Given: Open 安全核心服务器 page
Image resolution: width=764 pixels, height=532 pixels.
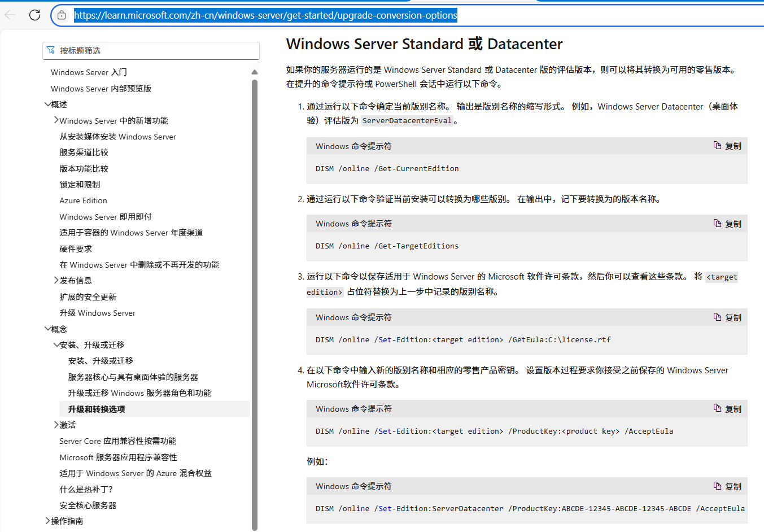Looking at the screenshot, I should (88, 505).
